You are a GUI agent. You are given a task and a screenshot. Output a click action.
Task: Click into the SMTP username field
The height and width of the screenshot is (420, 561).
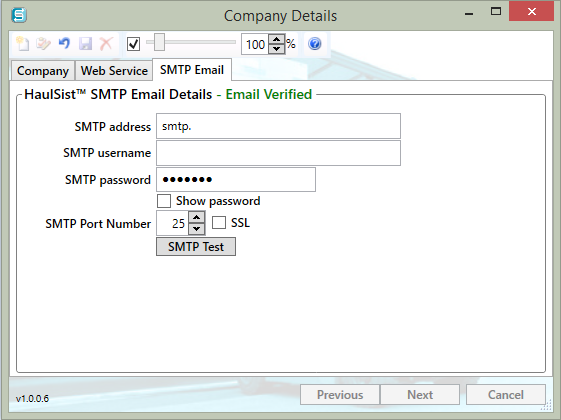click(x=278, y=153)
